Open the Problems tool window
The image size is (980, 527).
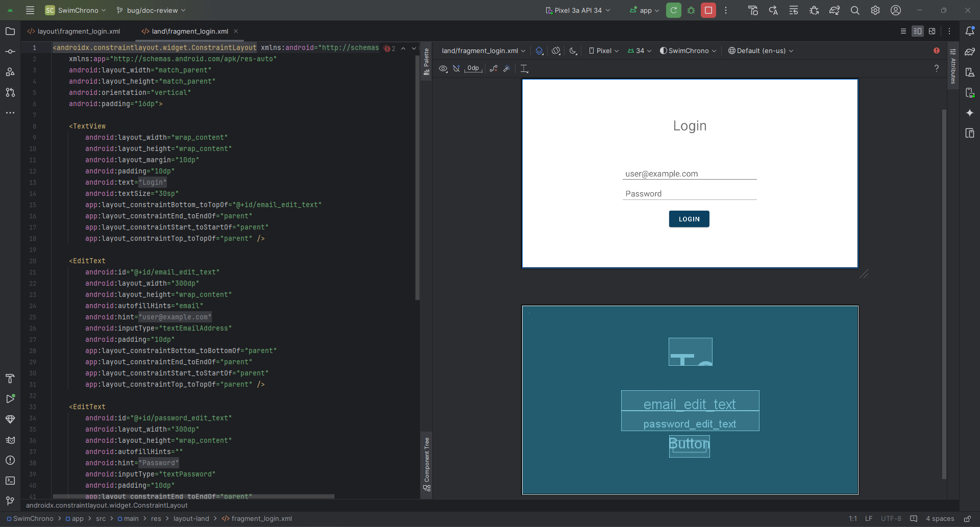[10, 460]
